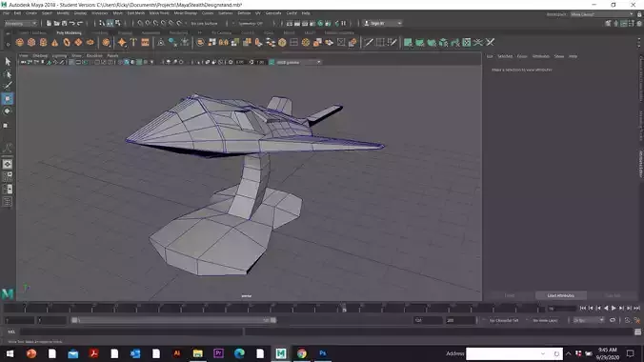Open the No Live Surface field dropdown
644x362 pixels.
[204, 24]
